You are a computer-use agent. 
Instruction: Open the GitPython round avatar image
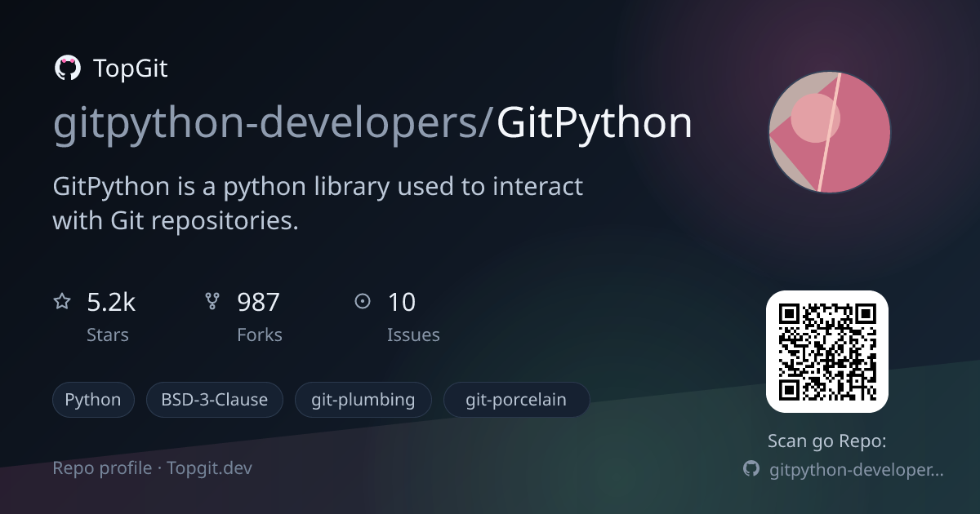click(829, 132)
